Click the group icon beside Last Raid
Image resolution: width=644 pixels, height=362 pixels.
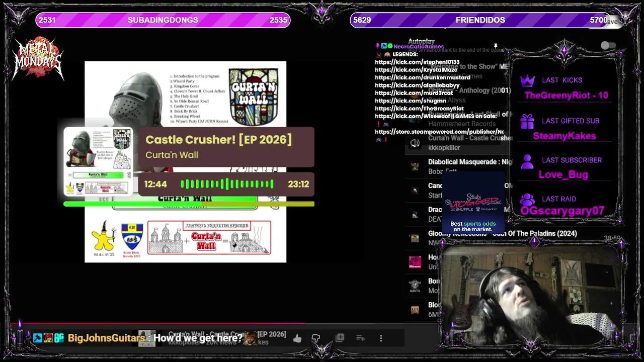click(527, 199)
